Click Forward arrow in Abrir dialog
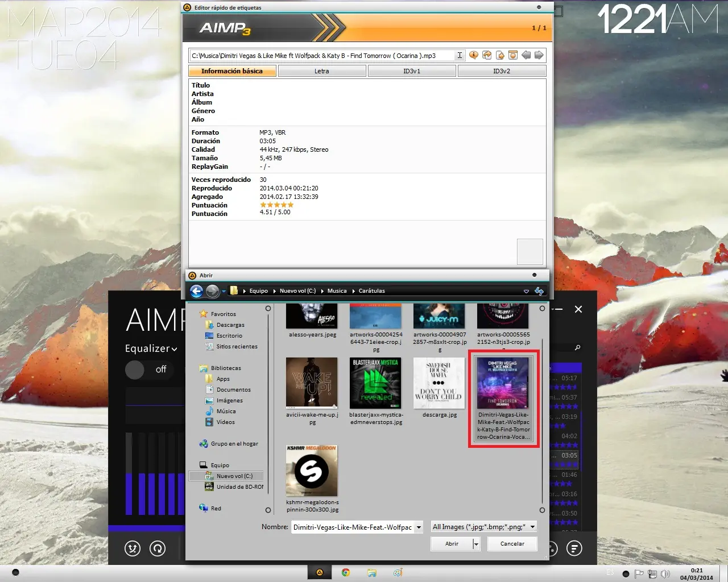Image resolution: width=728 pixels, height=582 pixels. 213,291
